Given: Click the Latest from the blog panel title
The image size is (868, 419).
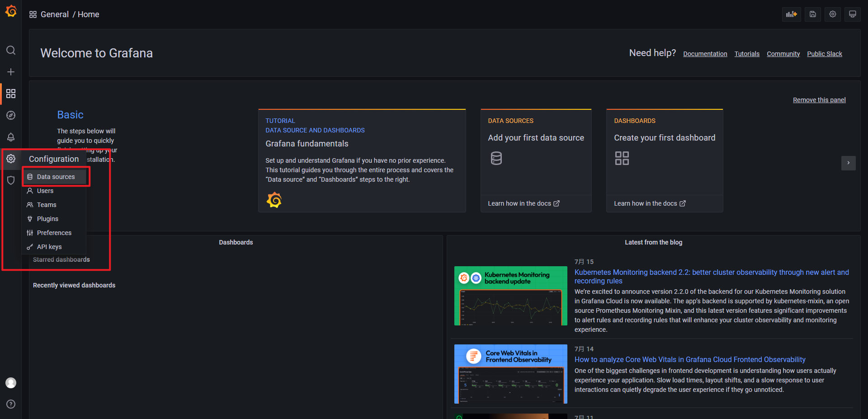Looking at the screenshot, I should tap(654, 242).
